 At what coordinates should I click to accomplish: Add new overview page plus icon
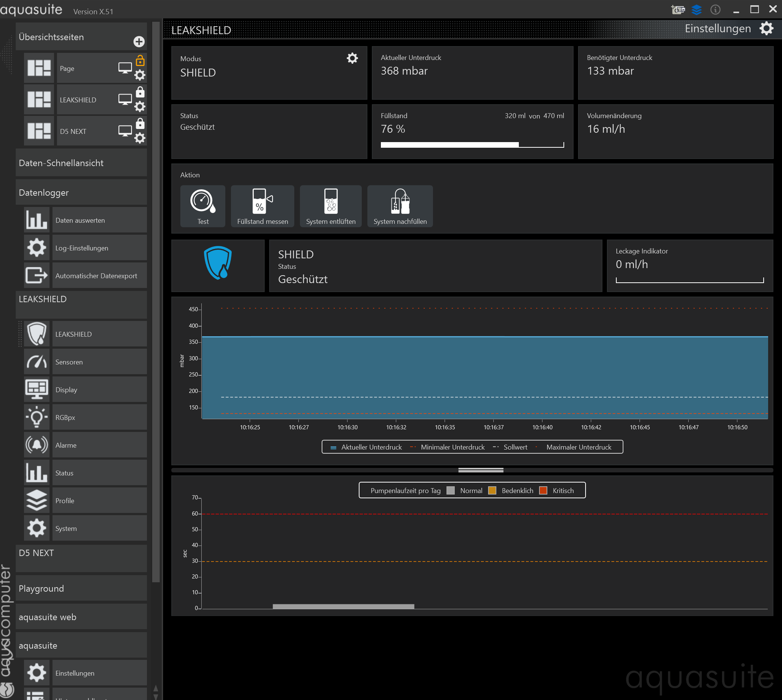(x=139, y=42)
